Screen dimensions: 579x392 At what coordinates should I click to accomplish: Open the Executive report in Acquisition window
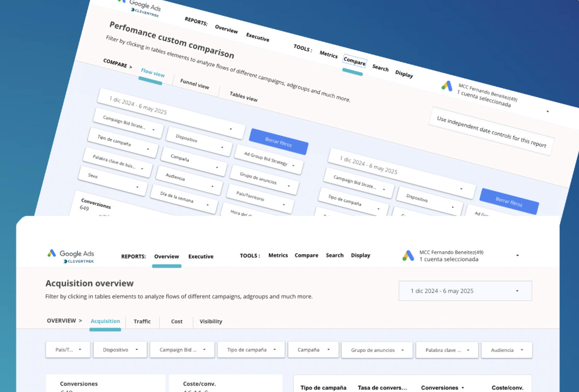[x=201, y=257]
